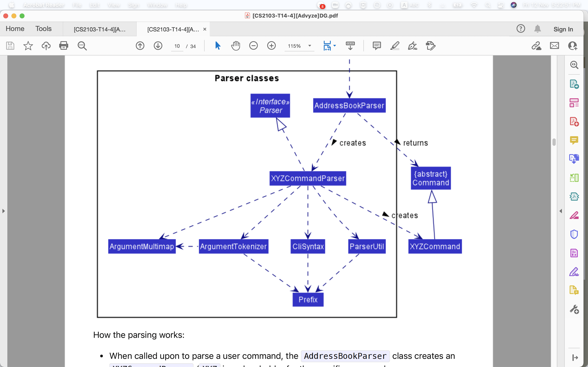Open the fit page options dropdown
This screenshot has height=367, width=588.
pyautogui.click(x=335, y=46)
